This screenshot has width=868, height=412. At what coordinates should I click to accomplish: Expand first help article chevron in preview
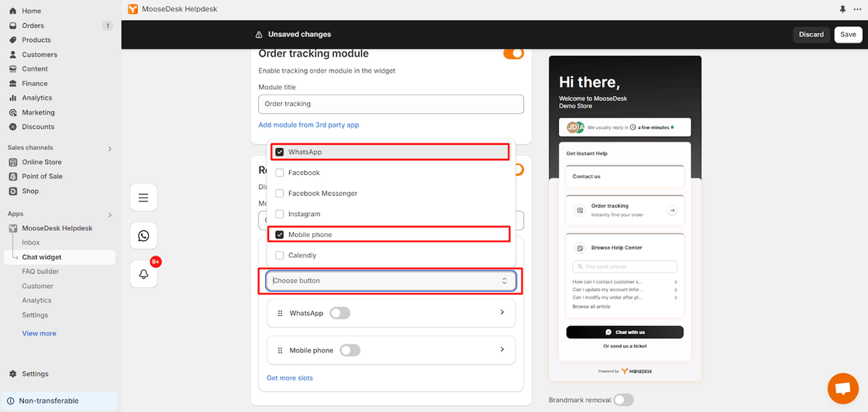click(676, 282)
